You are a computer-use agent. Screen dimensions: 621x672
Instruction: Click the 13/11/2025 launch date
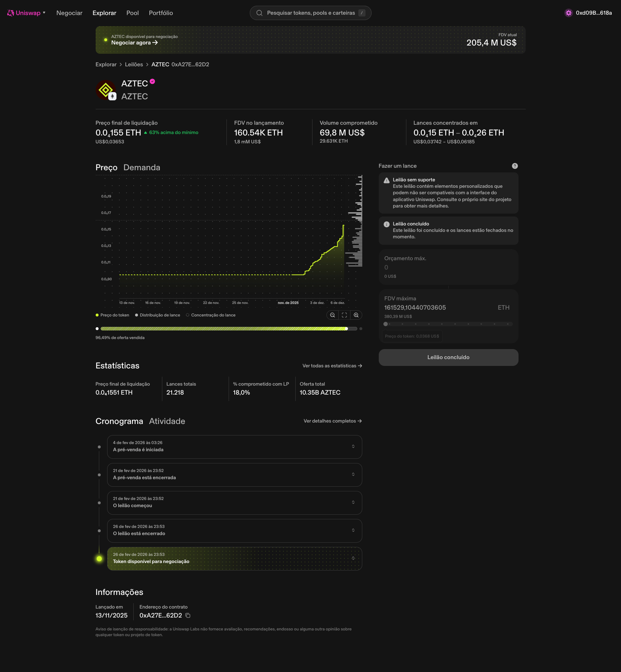pos(111,615)
